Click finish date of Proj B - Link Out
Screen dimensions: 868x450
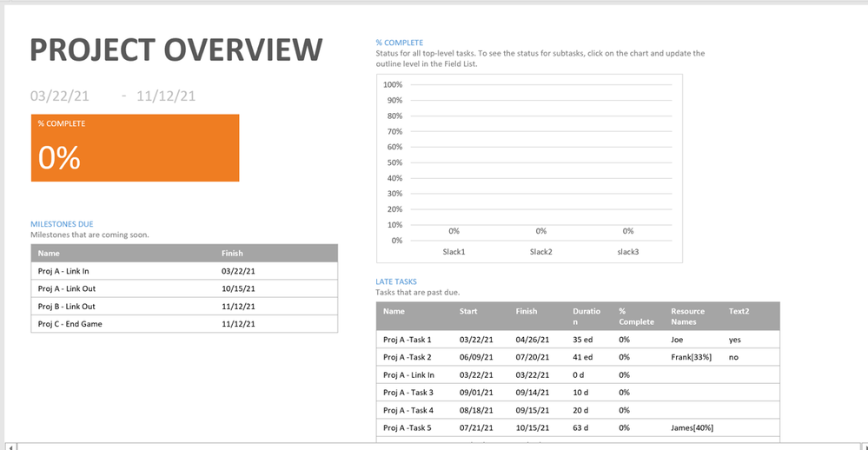point(238,307)
